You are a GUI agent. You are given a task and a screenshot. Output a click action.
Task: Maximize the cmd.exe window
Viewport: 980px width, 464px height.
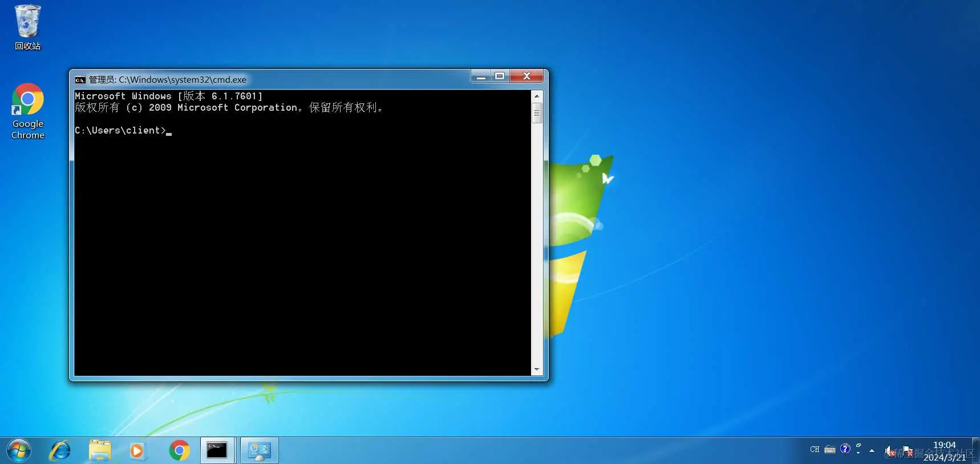500,76
